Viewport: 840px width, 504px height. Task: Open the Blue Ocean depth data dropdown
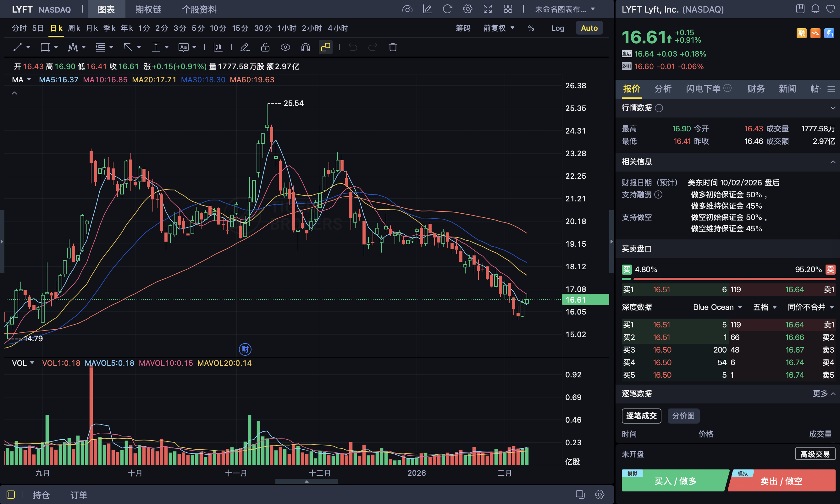(718, 307)
